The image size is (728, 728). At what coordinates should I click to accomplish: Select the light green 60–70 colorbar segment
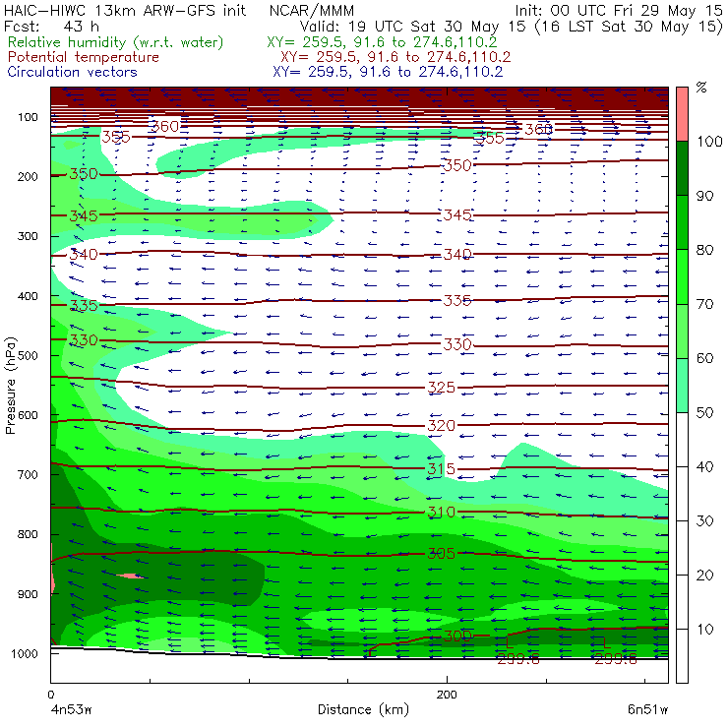(682, 331)
